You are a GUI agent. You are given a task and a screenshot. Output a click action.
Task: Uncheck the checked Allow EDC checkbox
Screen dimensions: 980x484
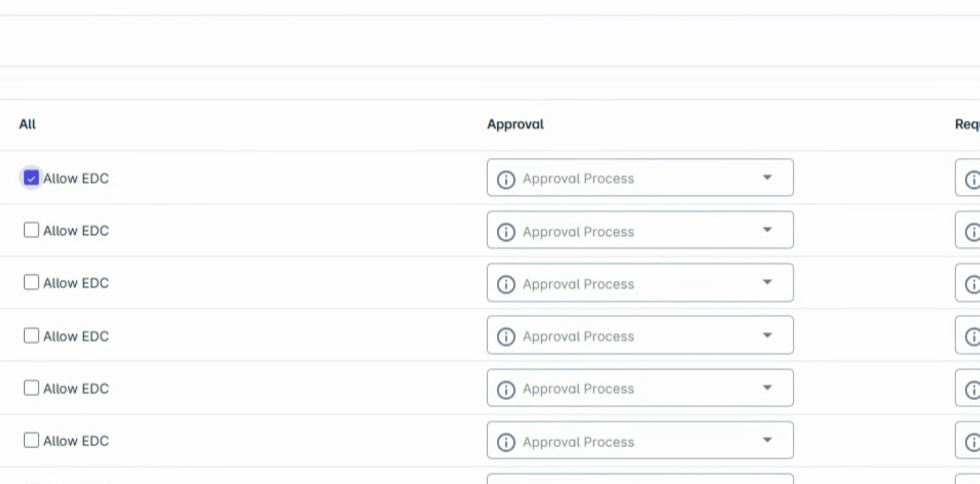(31, 178)
